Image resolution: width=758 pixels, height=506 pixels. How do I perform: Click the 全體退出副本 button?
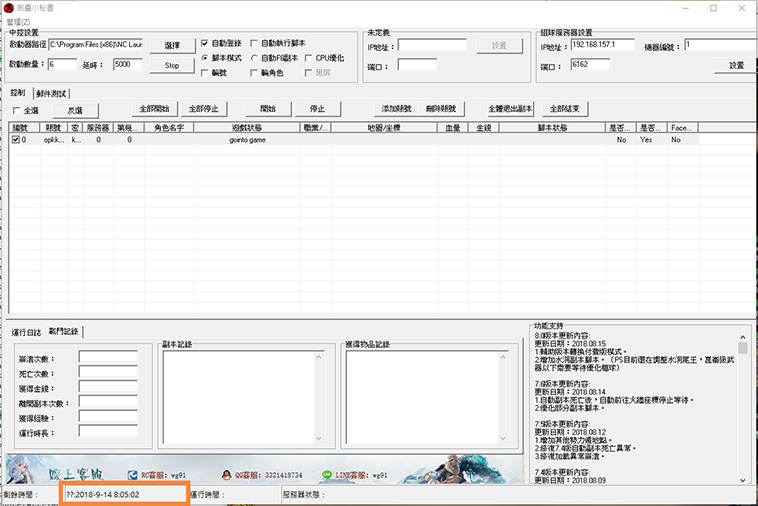[x=510, y=109]
